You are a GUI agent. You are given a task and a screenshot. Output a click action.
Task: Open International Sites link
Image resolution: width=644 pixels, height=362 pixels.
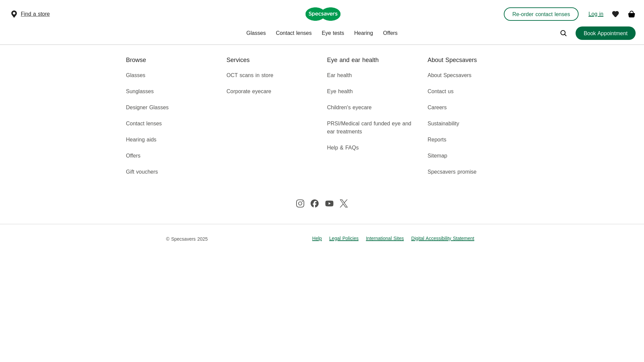384,238
